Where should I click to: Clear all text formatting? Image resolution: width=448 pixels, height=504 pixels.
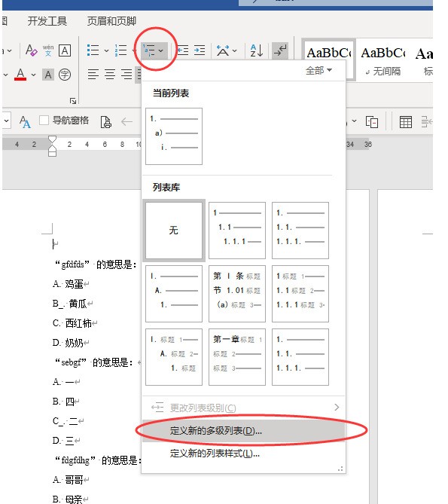pos(31,50)
